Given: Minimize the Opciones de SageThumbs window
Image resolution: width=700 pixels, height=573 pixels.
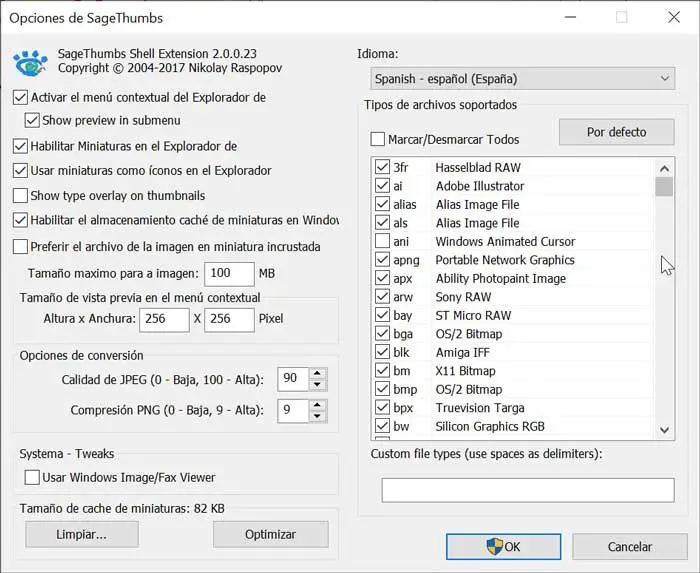Looking at the screenshot, I should click(570, 17).
